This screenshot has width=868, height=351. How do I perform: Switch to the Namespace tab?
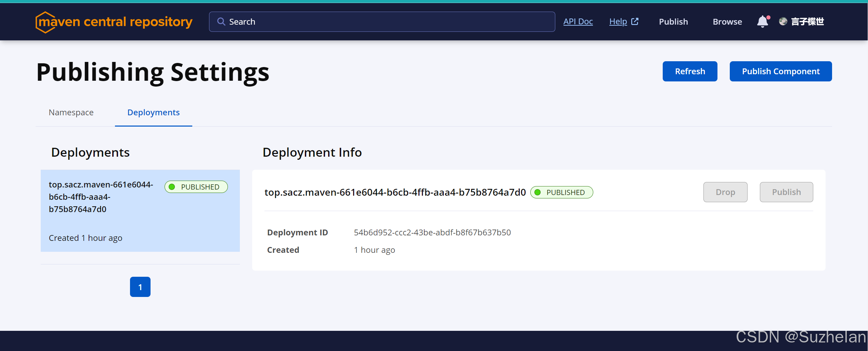pos(71,112)
